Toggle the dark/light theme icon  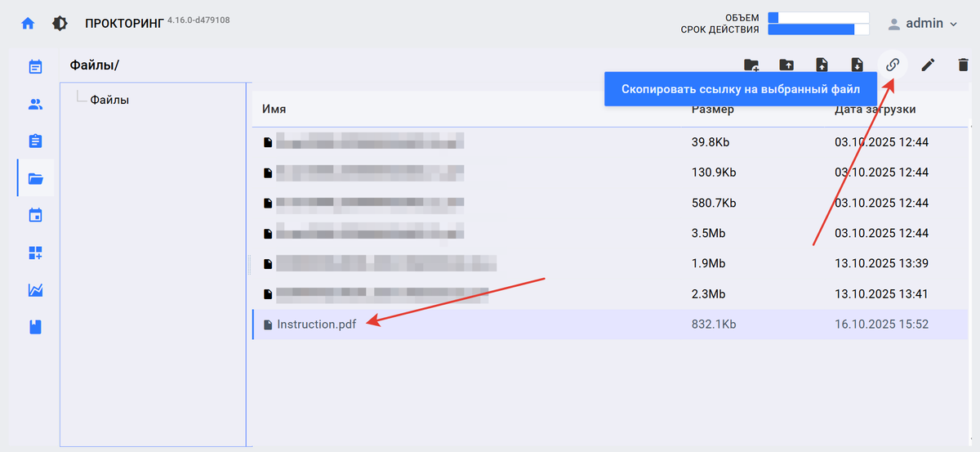point(60,24)
